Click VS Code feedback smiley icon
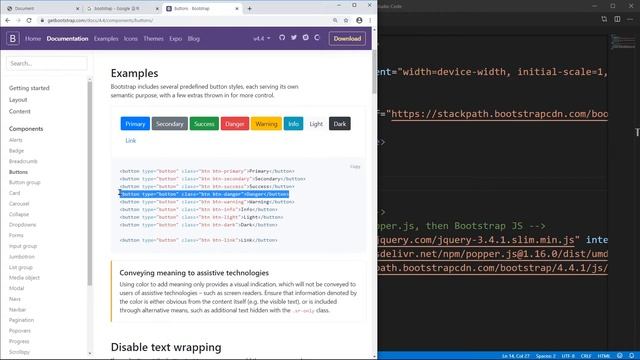640x360 pixels. pyautogui.click(x=620, y=356)
